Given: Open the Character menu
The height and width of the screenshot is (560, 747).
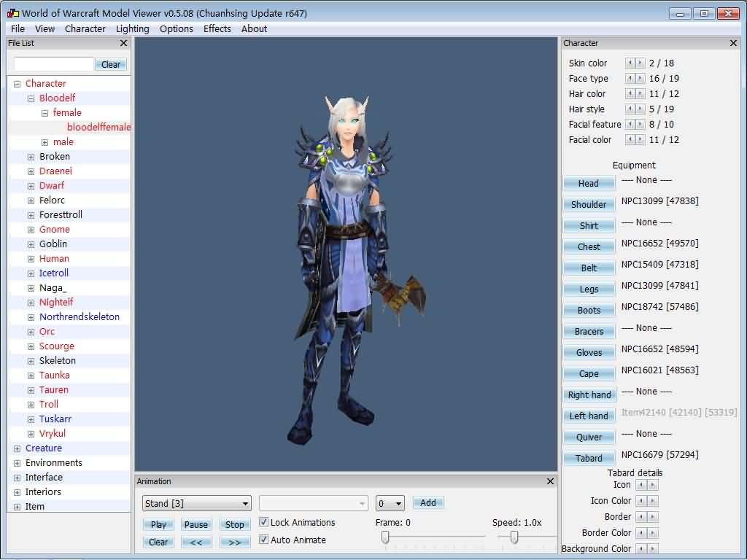Looking at the screenshot, I should pos(85,28).
